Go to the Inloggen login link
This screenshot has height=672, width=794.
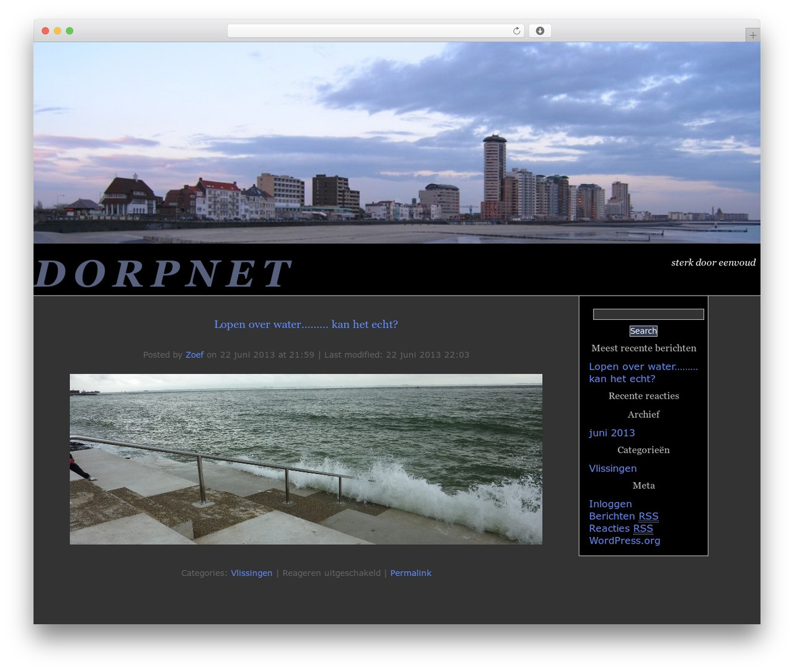coord(610,504)
